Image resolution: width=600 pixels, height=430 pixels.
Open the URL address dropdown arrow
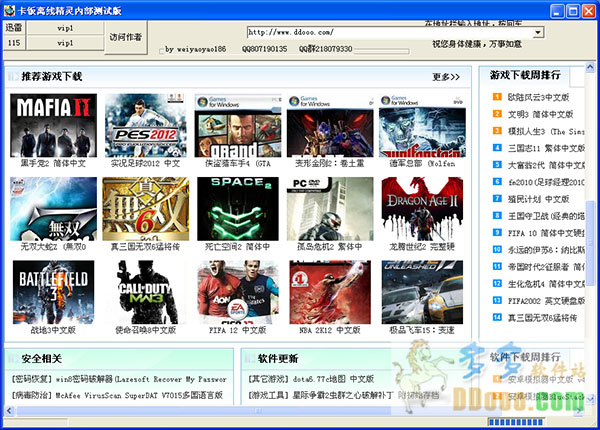(538, 32)
